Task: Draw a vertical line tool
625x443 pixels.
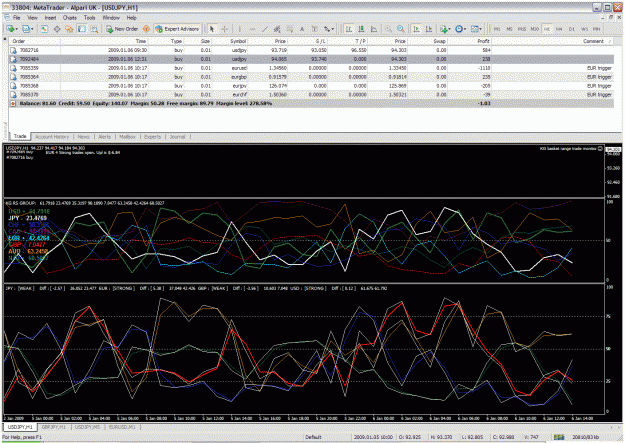Action: [240, 29]
